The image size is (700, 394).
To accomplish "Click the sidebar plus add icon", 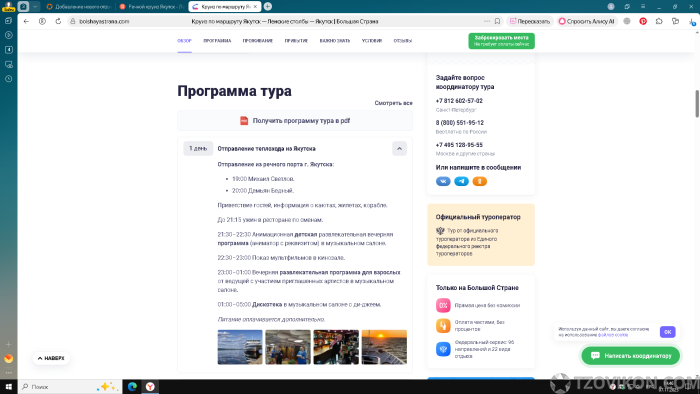I will (8, 344).
